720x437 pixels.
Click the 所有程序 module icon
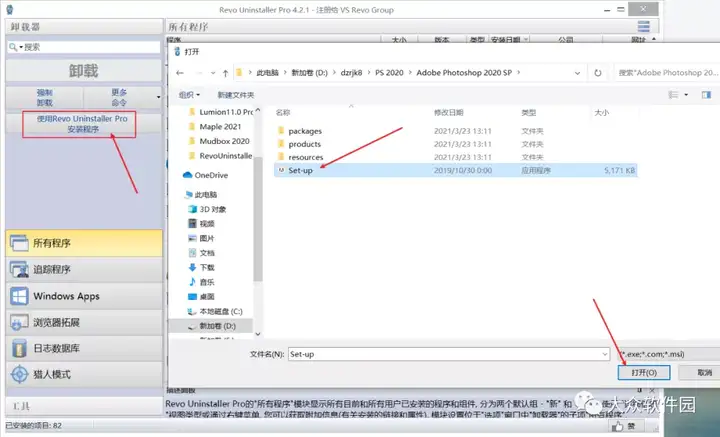point(19,243)
